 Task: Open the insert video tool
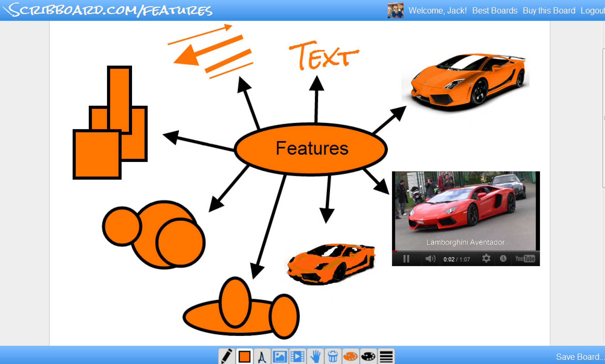click(x=297, y=356)
